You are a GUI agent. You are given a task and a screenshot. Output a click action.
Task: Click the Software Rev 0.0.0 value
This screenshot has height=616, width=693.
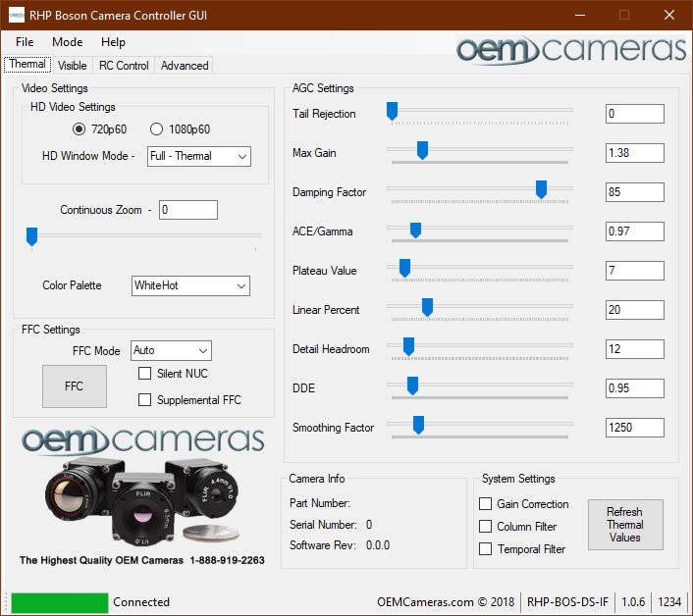[x=378, y=545]
